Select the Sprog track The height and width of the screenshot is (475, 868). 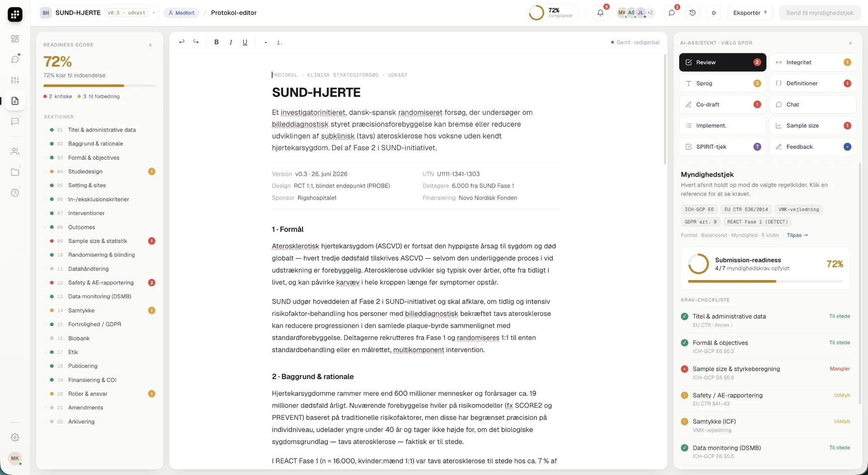723,83
